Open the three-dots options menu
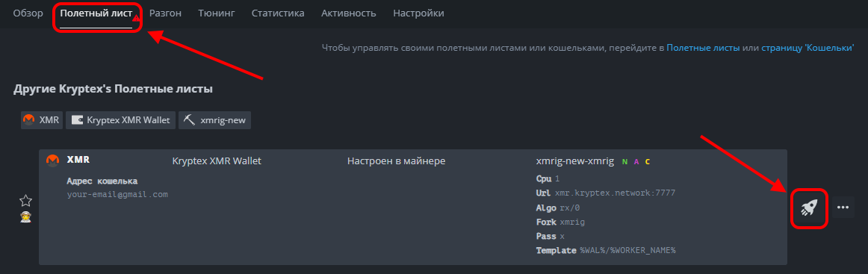 click(x=843, y=207)
